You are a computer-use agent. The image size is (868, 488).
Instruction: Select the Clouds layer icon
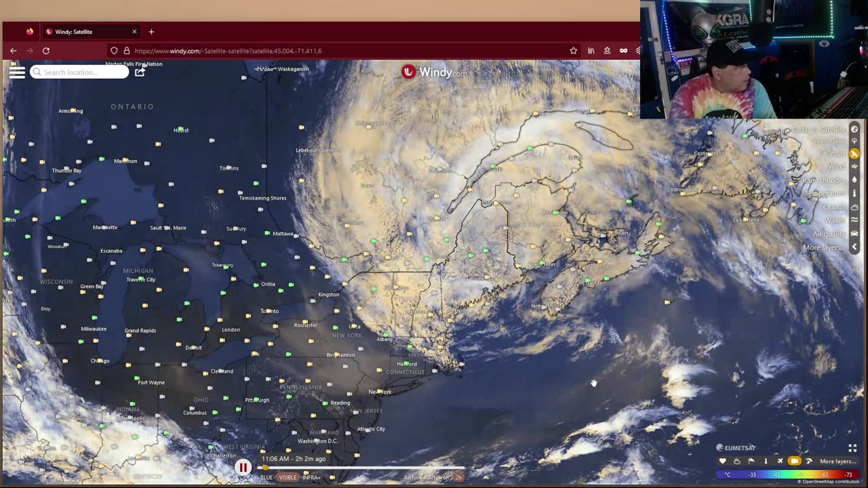coord(854,207)
